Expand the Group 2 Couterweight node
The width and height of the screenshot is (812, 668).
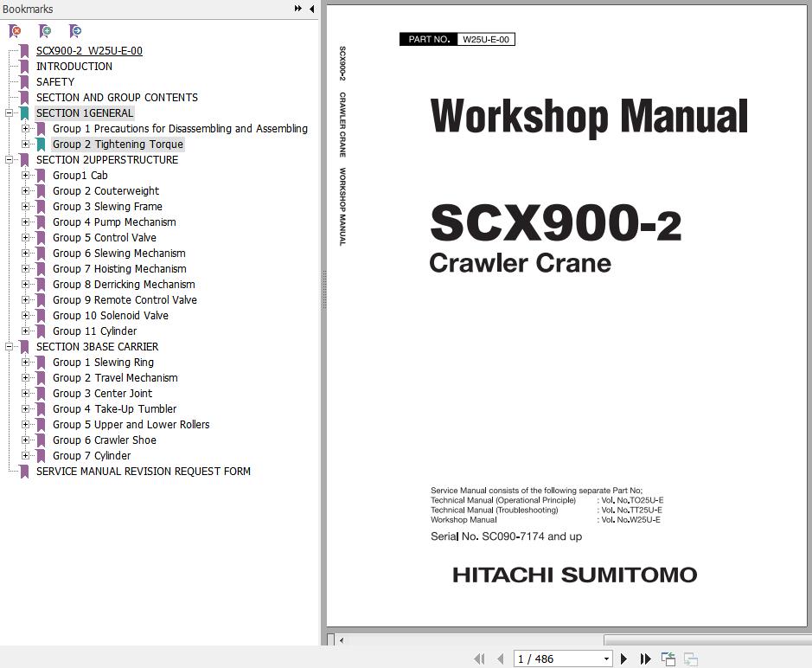pyautogui.click(x=25, y=190)
